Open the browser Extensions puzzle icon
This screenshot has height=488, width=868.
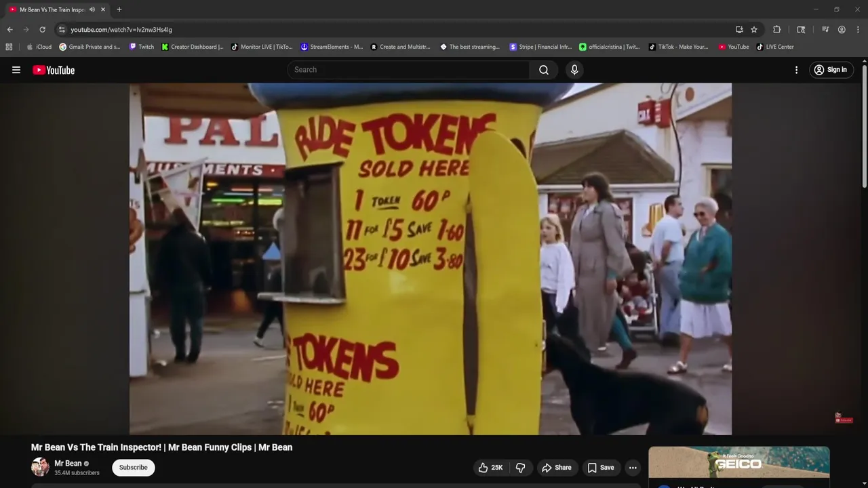(x=777, y=30)
